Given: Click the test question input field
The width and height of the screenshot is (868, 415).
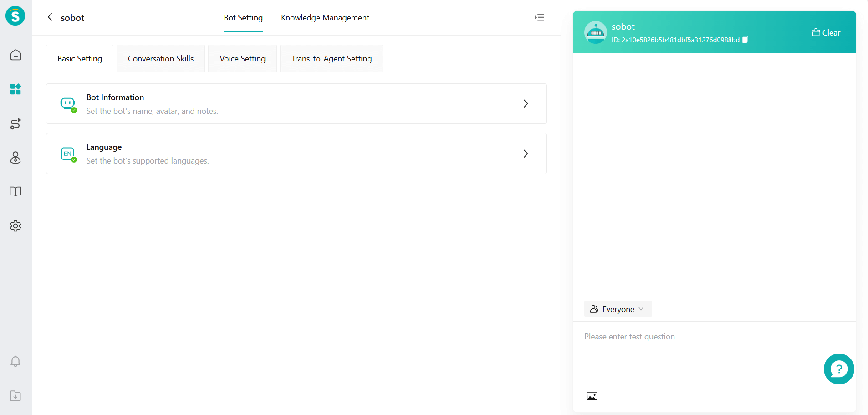Looking at the screenshot, I should pos(714,355).
